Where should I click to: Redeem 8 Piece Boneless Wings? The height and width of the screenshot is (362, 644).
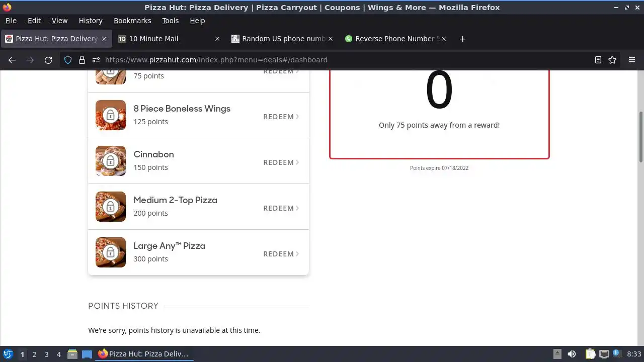point(281,117)
